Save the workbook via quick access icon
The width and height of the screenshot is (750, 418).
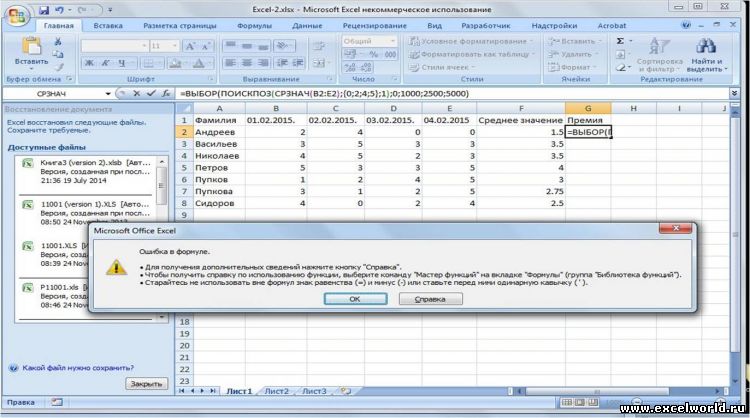tap(44, 10)
